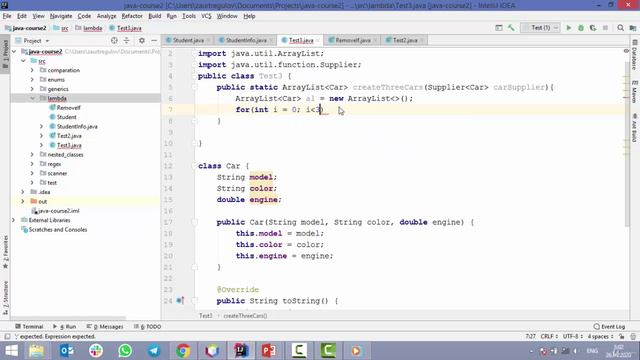
Task: Expand the nested_classes folder
Action: (32, 155)
